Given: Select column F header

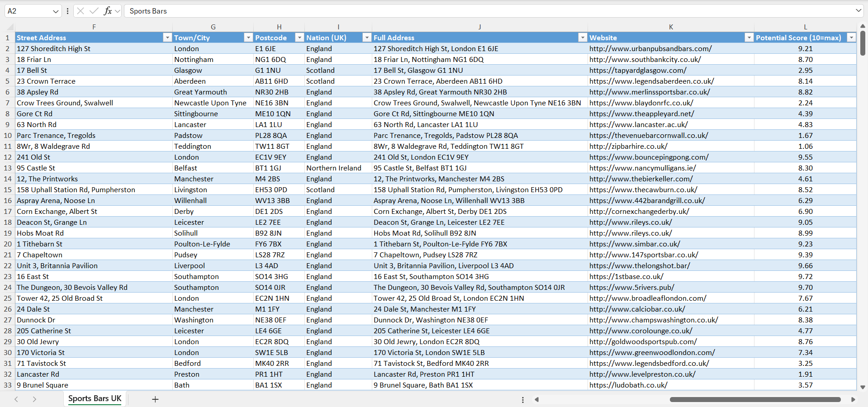Looking at the screenshot, I should click(94, 27).
